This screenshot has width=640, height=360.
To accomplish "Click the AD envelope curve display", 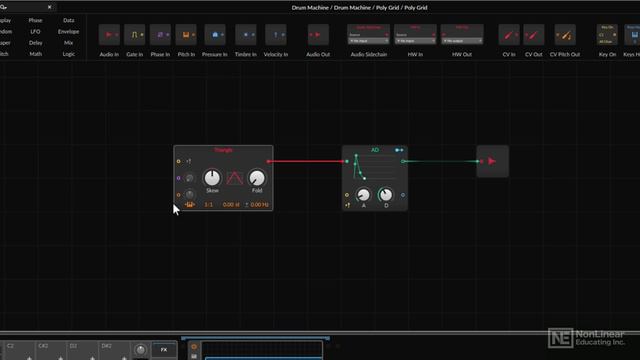I will click(374, 167).
